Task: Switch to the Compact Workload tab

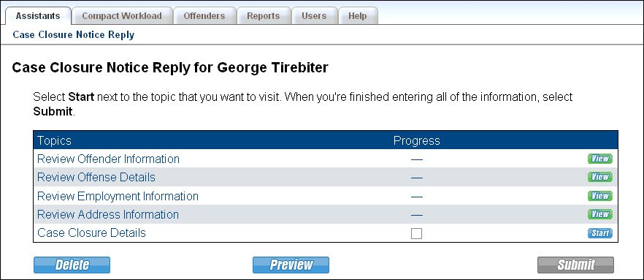Action: pos(121,16)
